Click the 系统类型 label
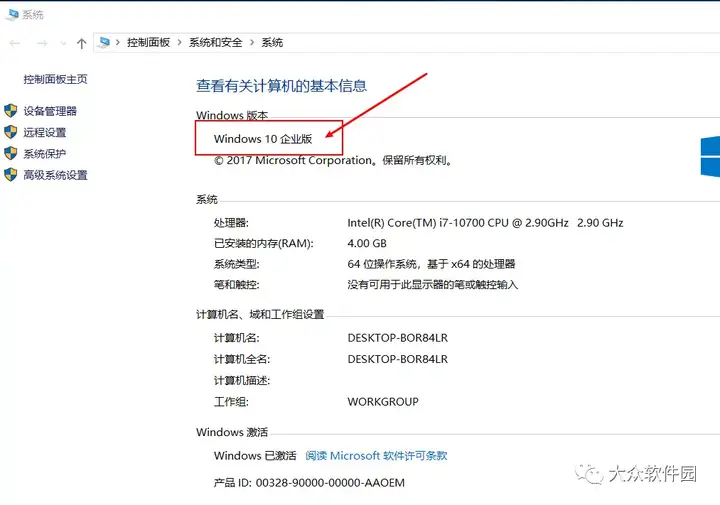The width and height of the screenshot is (720, 505). pos(236,264)
